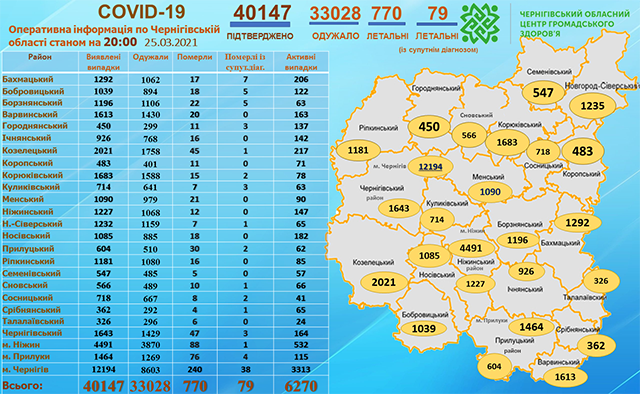Viewport: 640px width, 394px height.
Task: Select the 362 Срібнянський map bubble
Action: pyautogui.click(x=596, y=346)
